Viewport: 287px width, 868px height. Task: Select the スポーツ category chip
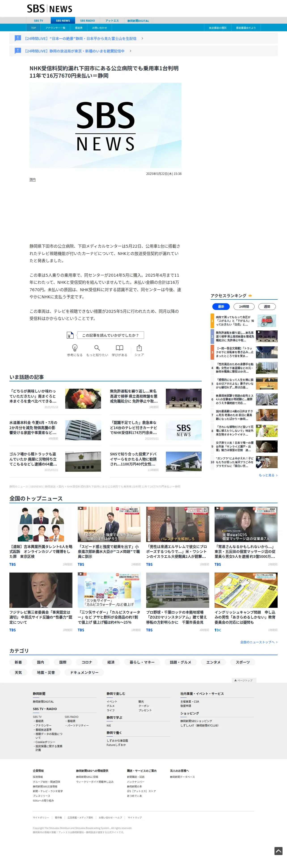(243, 662)
